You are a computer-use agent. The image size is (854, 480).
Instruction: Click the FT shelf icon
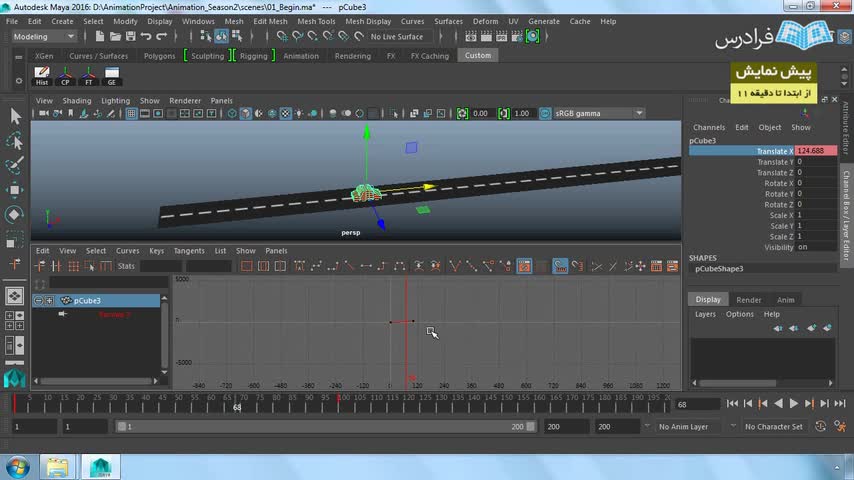click(89, 75)
